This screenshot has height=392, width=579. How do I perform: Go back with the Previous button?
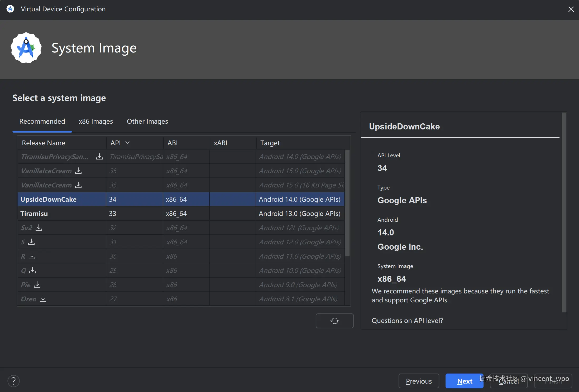click(x=419, y=381)
